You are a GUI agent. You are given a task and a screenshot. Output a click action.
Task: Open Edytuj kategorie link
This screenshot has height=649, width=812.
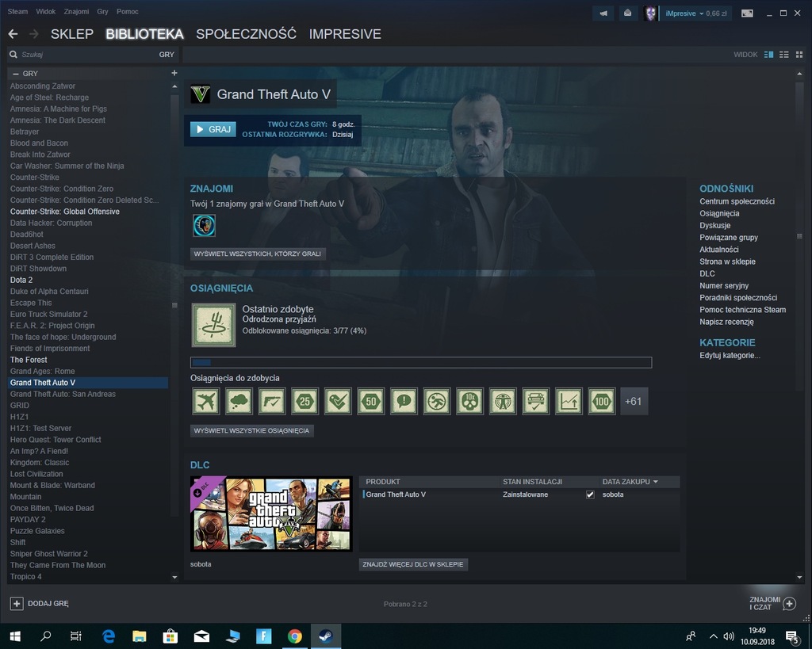[730, 356]
